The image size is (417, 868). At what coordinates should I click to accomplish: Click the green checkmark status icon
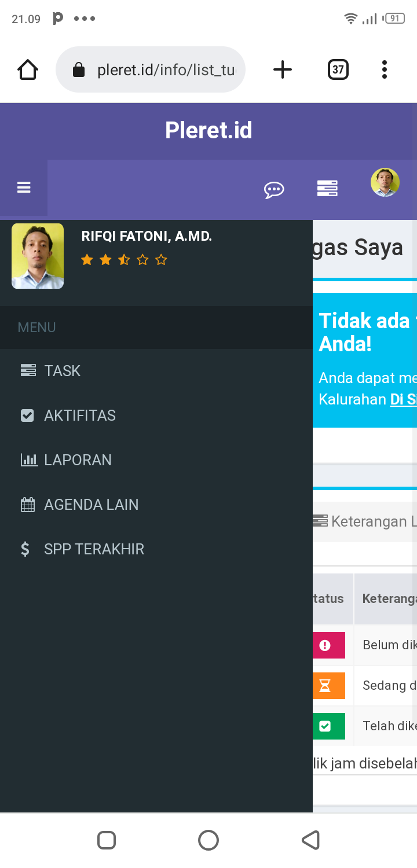pyautogui.click(x=326, y=726)
